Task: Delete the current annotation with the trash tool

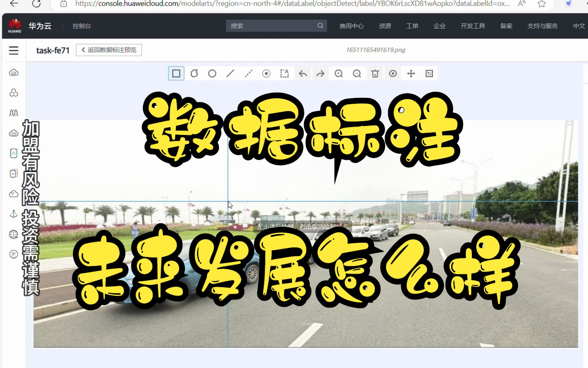Action: 375,74
